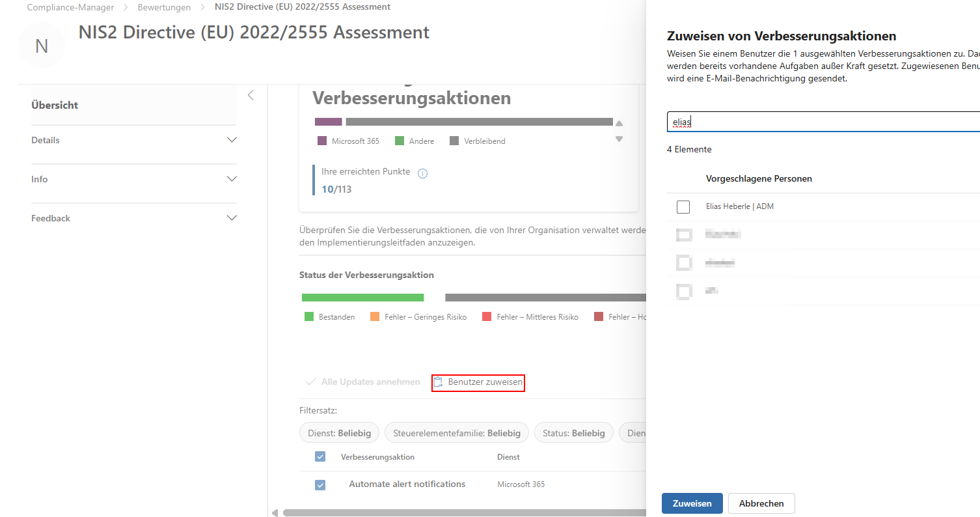Open the Status: Beliebig filter
980x517 pixels.
[573, 432]
